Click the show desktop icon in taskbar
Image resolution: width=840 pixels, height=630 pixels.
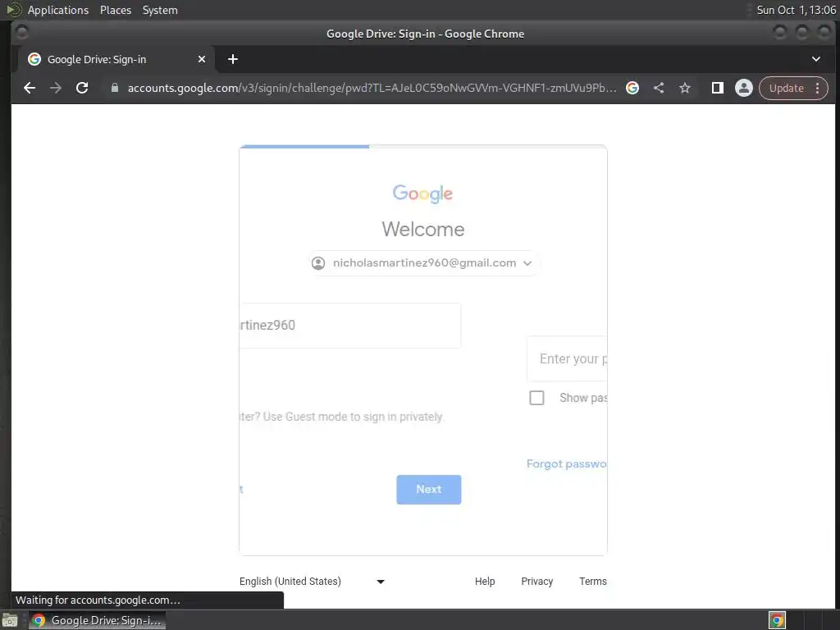10,620
